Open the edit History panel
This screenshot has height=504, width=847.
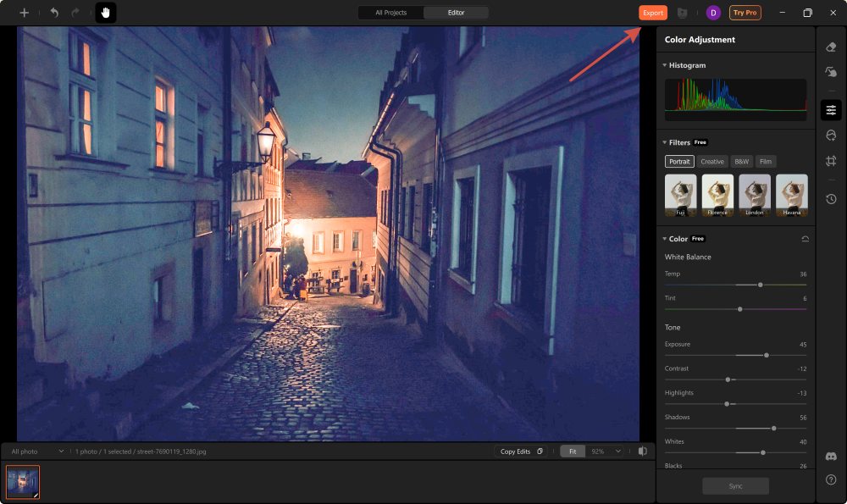[831, 199]
